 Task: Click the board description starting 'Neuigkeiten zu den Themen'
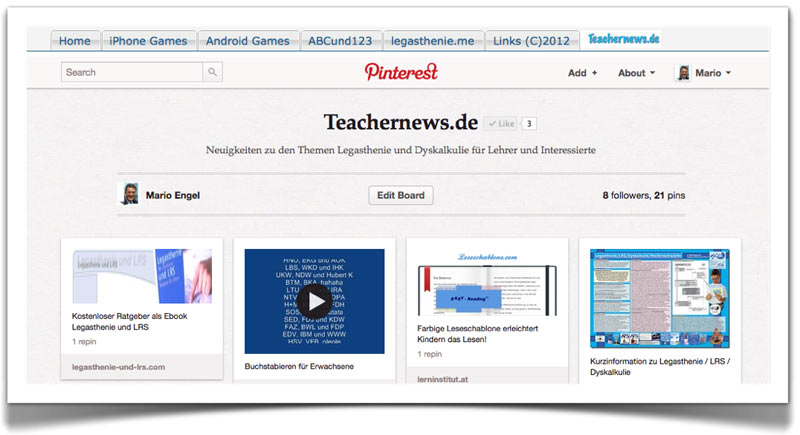[x=401, y=150]
